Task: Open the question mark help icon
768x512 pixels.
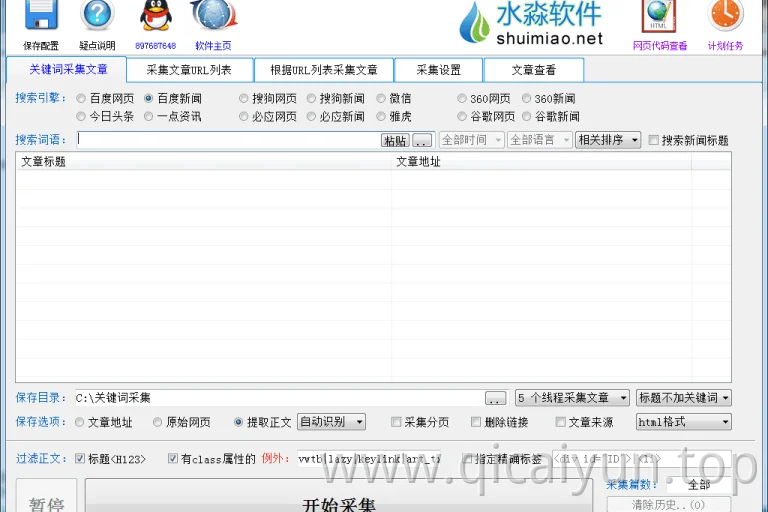Action: pos(97,16)
